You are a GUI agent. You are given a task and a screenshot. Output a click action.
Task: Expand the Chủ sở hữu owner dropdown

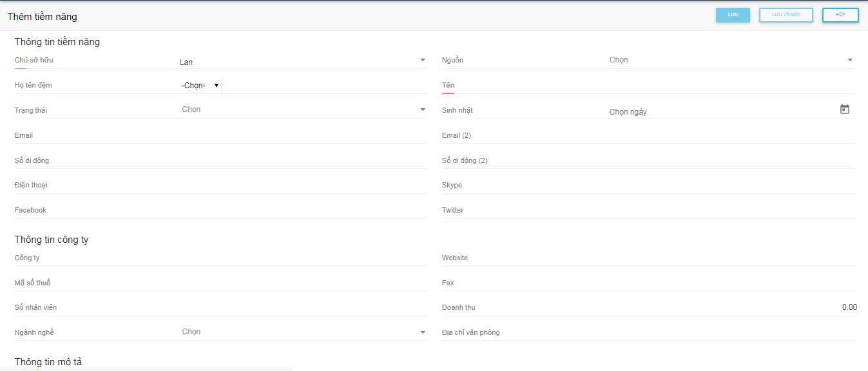tap(303, 61)
